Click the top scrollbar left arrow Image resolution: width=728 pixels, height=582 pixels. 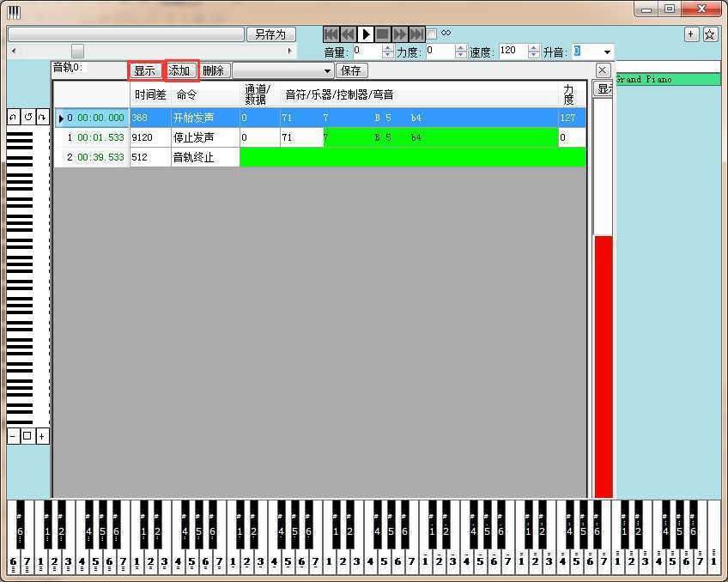14,51
